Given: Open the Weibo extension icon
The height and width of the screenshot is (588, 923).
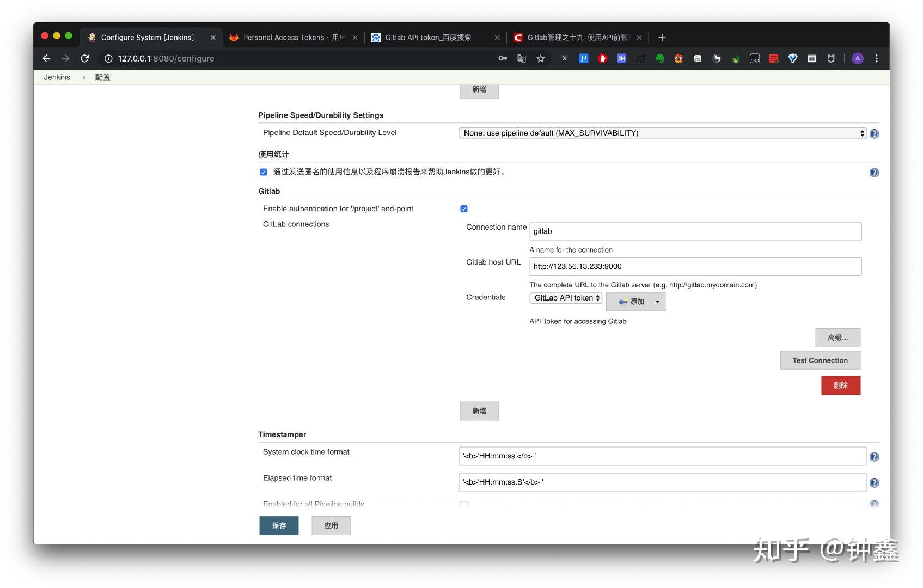Looking at the screenshot, I should coord(679,58).
